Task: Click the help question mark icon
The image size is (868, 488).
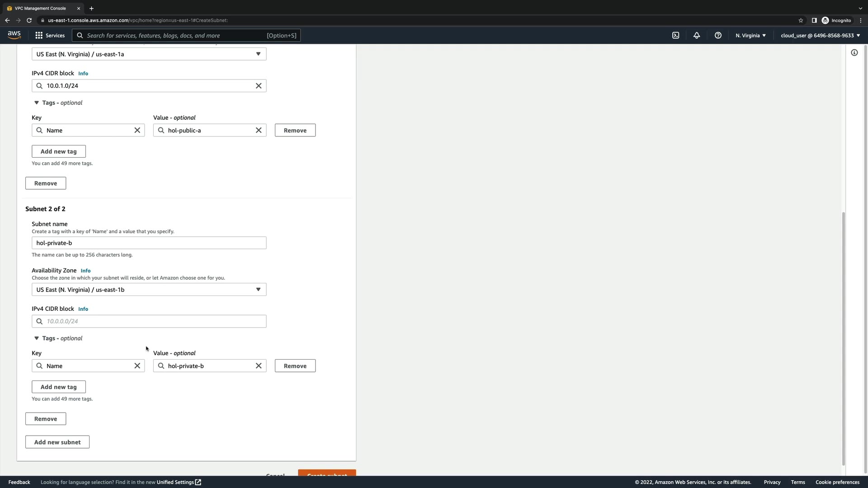Action: tap(718, 35)
